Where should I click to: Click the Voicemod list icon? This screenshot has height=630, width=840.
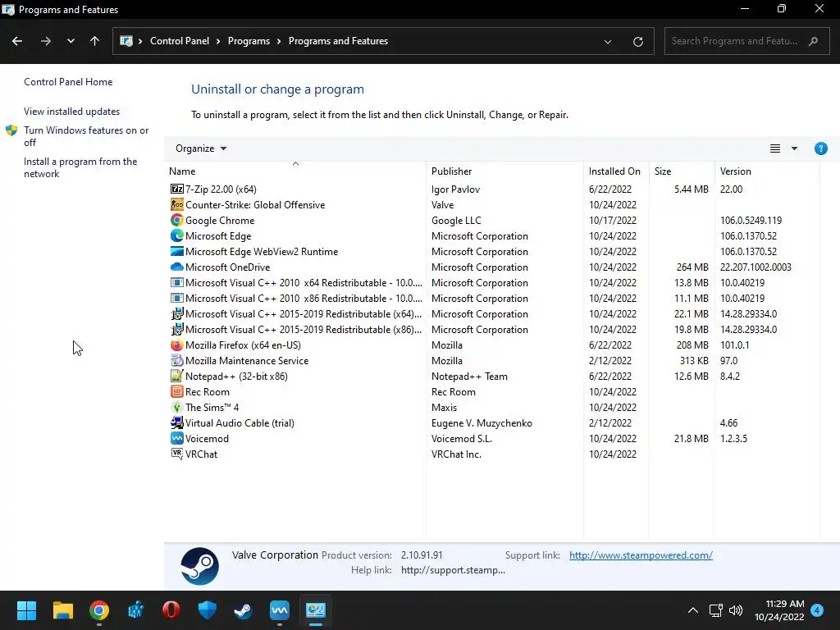coord(177,438)
